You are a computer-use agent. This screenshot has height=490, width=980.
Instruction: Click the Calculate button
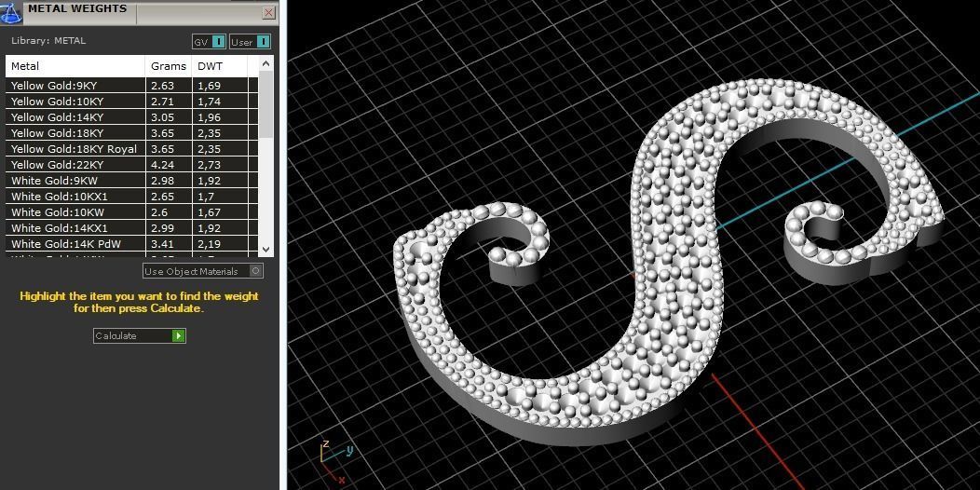(140, 335)
